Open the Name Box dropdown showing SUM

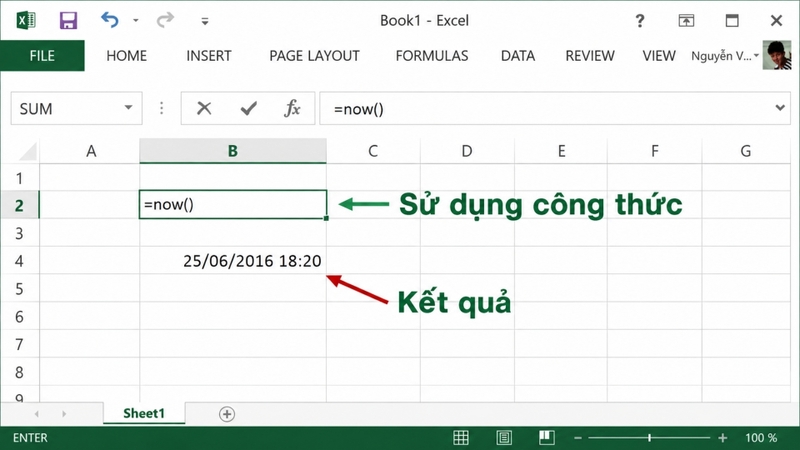[x=128, y=108]
